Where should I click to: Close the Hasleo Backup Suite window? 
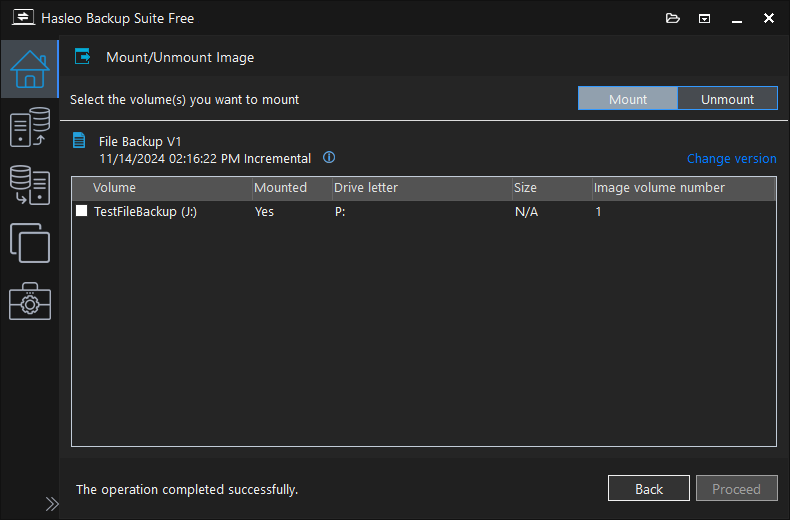(x=769, y=18)
